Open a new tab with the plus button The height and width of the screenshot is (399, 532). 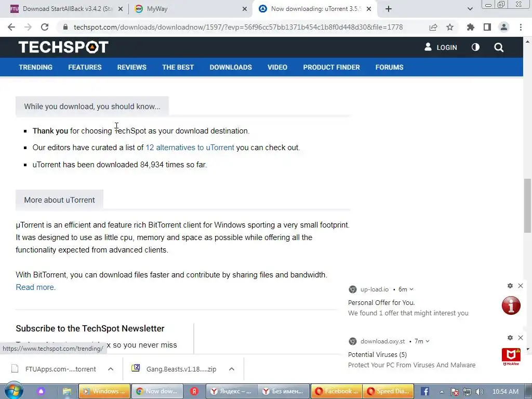[x=389, y=9]
